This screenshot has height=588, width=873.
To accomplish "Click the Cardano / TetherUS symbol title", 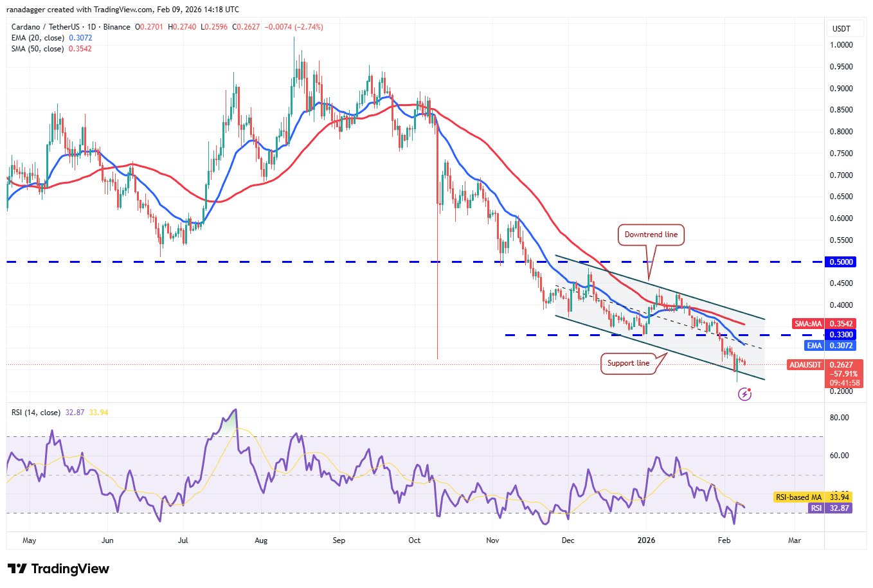I will tap(71, 27).
